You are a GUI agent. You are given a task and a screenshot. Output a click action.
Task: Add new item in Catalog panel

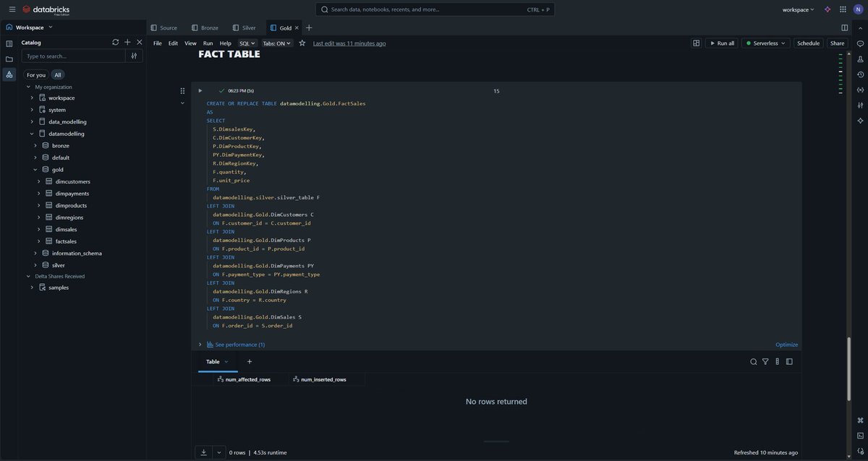tap(127, 42)
